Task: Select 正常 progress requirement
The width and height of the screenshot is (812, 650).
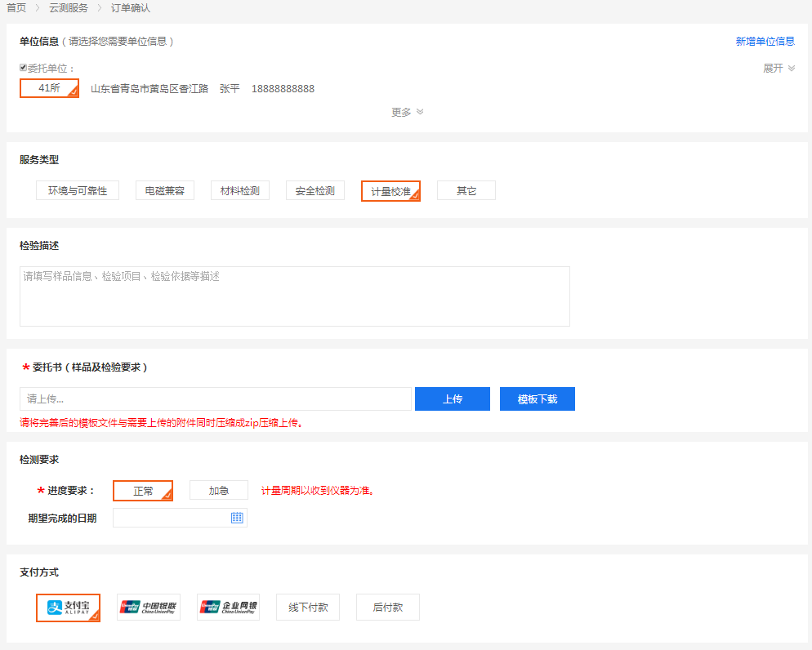Action: coord(143,491)
